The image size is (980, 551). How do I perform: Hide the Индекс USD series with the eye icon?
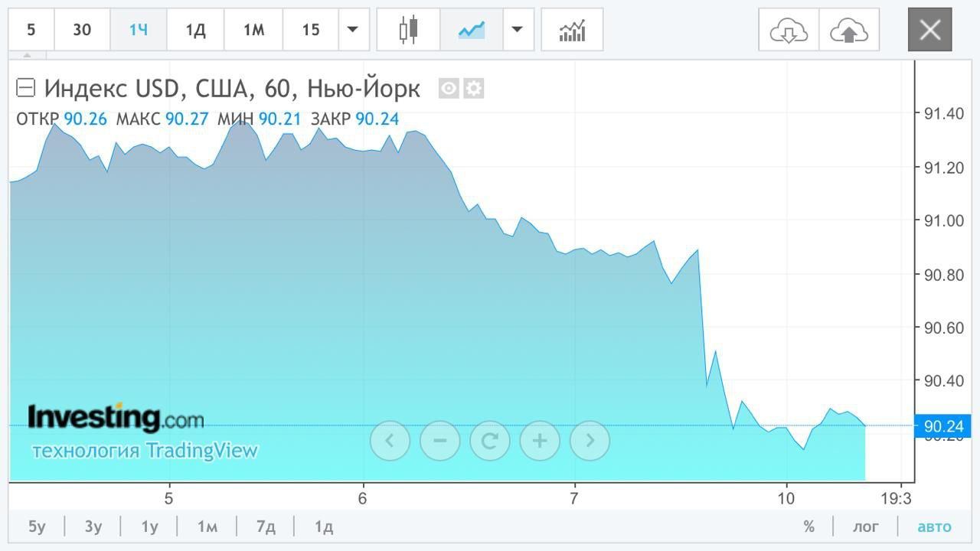[449, 89]
